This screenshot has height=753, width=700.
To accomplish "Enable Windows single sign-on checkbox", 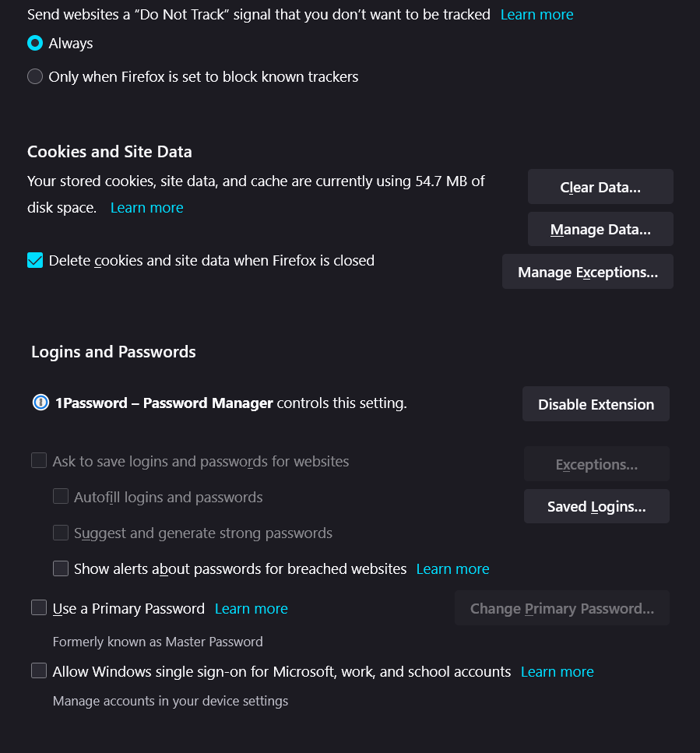I will (x=39, y=670).
